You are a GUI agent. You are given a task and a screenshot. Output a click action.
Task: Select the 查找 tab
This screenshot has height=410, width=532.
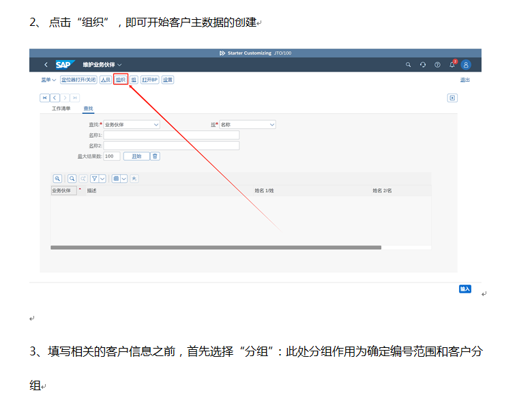(x=88, y=108)
